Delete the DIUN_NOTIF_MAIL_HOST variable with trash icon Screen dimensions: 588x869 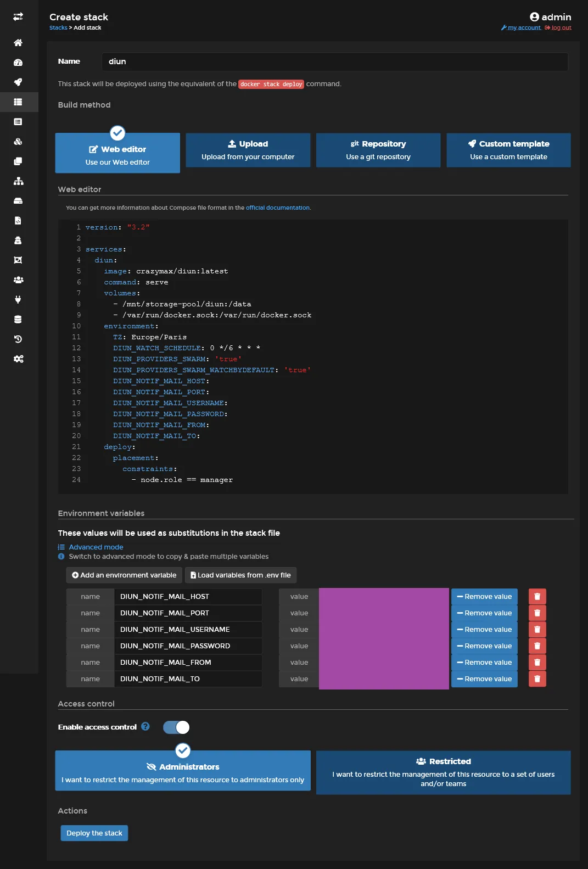(537, 597)
